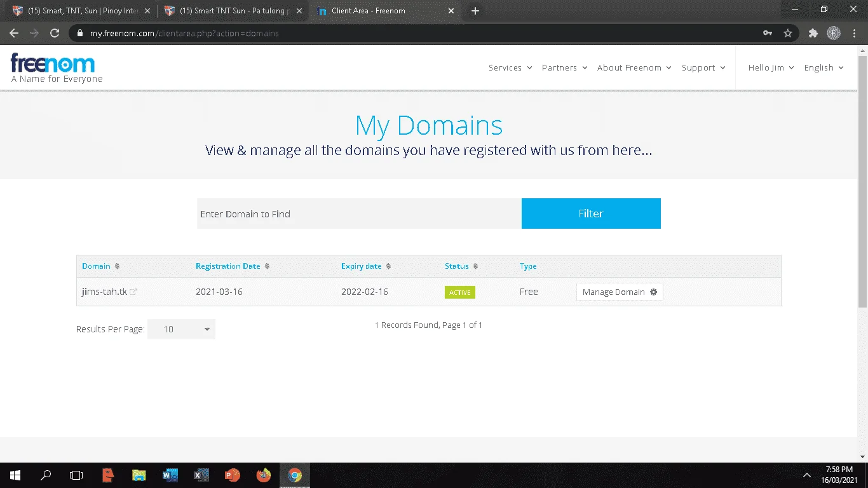This screenshot has width=868, height=488.
Task: Close the Pa tulong browser tab
Action: (x=299, y=11)
